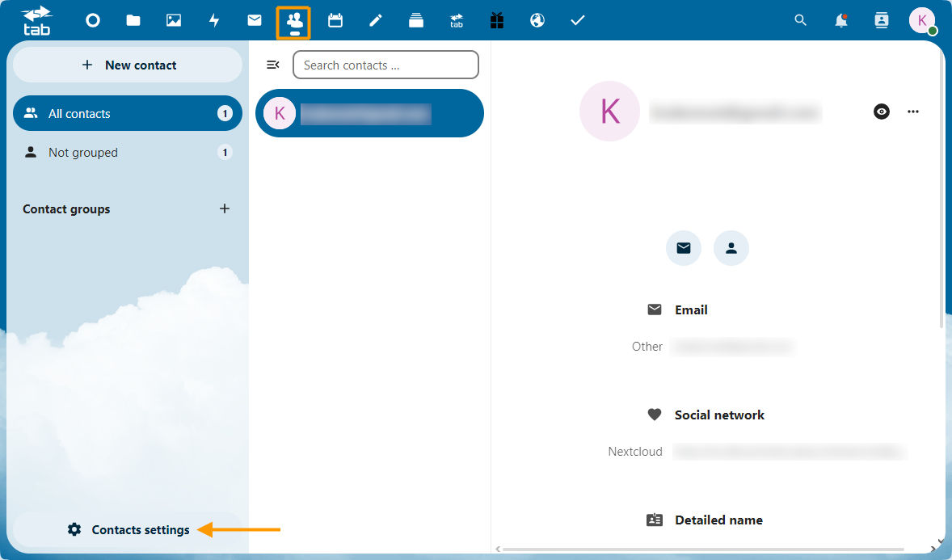Open the Files folder app
This screenshot has width=952, height=560.
pyautogui.click(x=133, y=21)
